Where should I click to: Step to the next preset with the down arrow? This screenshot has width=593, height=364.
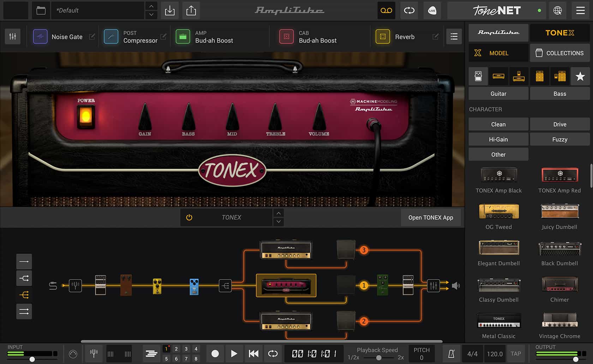coord(151,14)
